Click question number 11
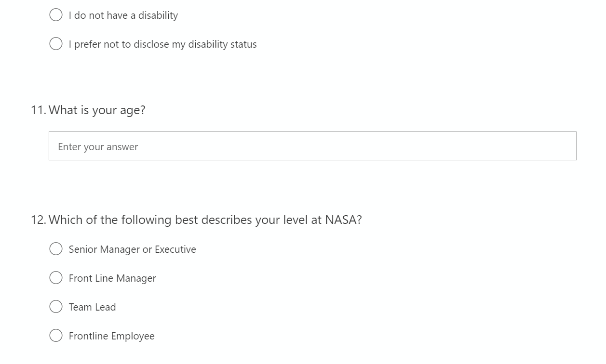This screenshot has width=606, height=364. (x=38, y=110)
